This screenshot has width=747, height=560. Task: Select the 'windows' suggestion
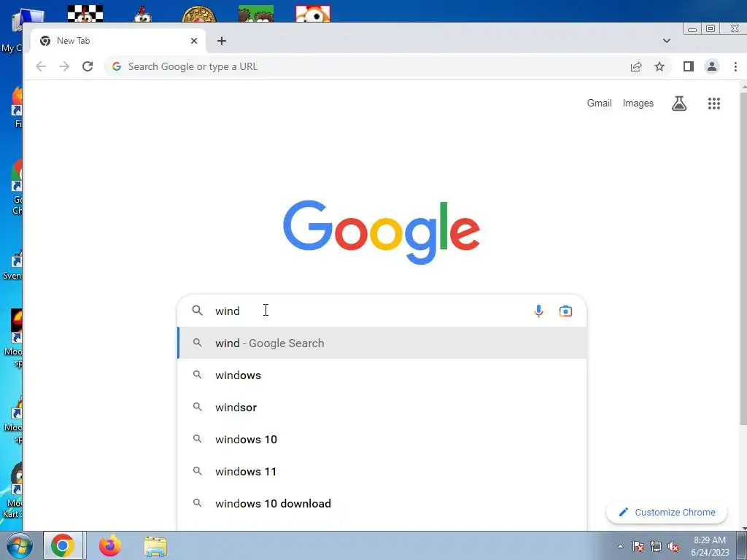click(382, 376)
